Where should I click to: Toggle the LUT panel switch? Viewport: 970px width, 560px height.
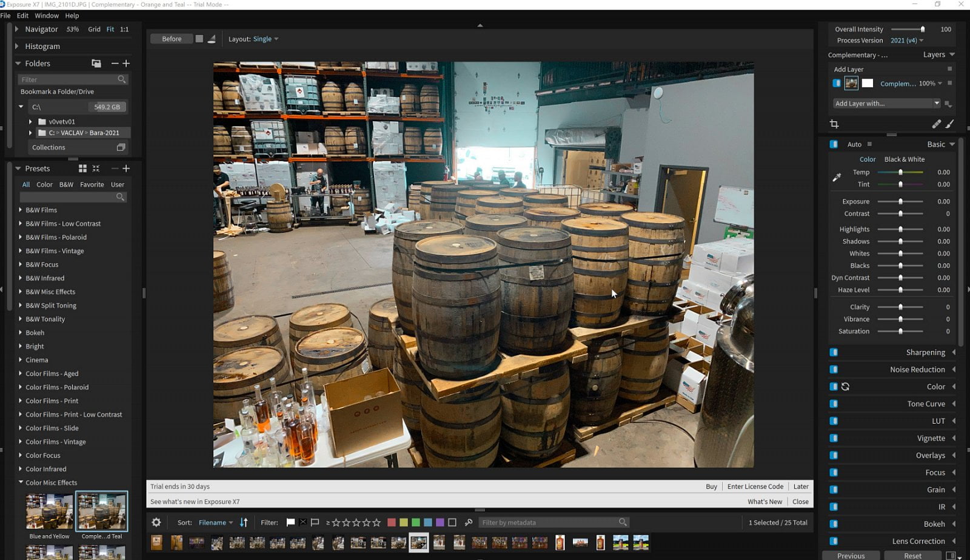click(834, 421)
